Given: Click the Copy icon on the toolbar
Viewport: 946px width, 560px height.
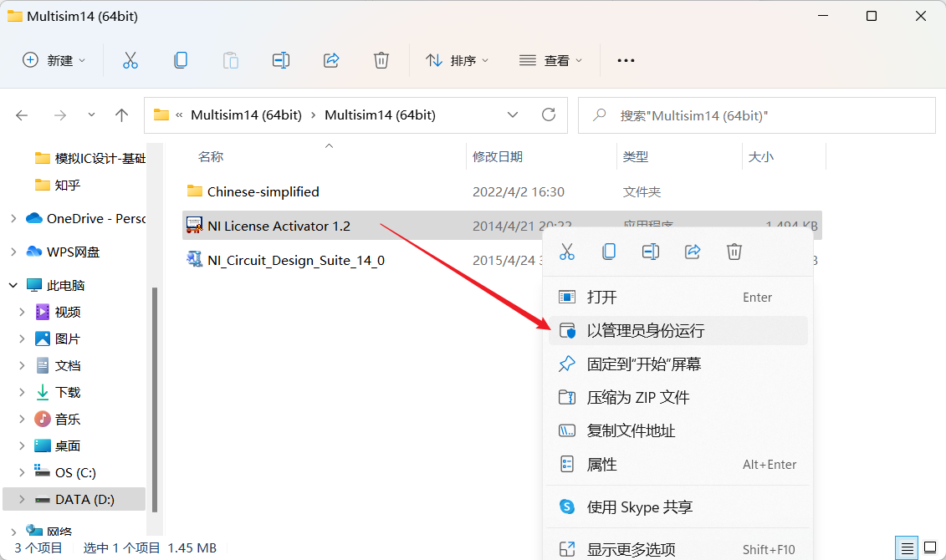Looking at the screenshot, I should pyautogui.click(x=180, y=59).
